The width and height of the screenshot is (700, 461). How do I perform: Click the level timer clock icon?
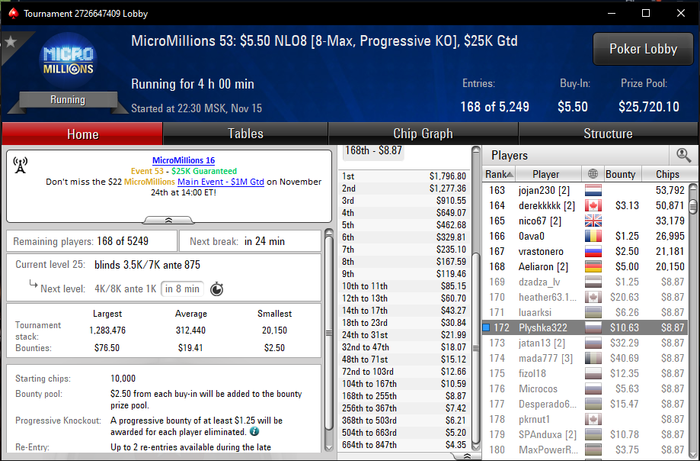pos(217,289)
